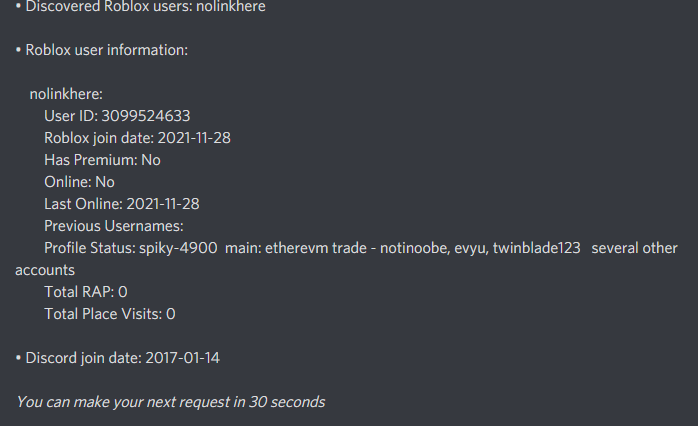Click the italic next request cooldown notice
Image resolution: width=698 pixels, height=426 pixels.
pyautogui.click(x=170, y=402)
